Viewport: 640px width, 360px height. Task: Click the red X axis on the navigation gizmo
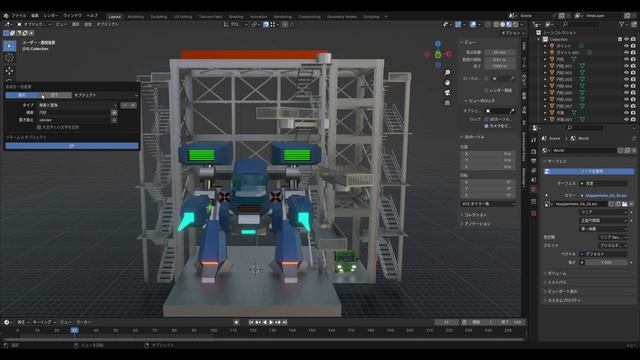(x=449, y=54)
